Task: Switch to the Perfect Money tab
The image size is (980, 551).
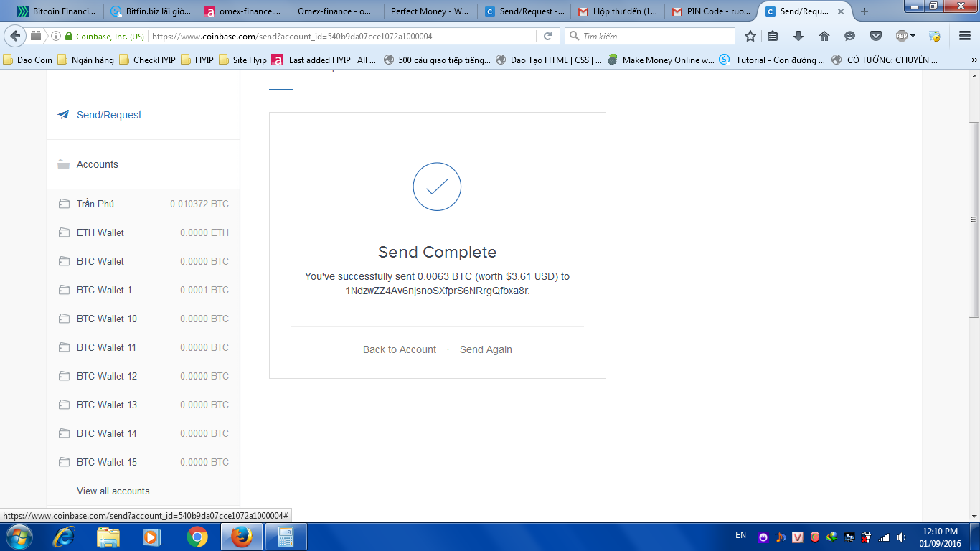Action: [429, 11]
